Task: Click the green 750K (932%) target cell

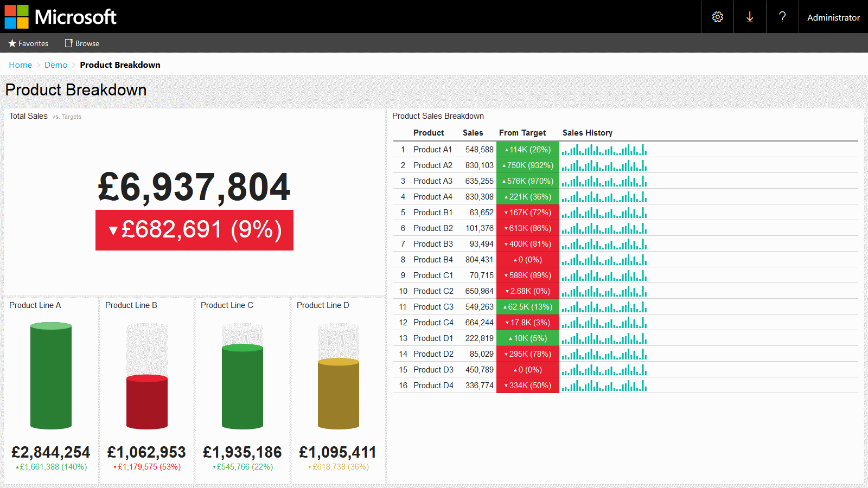Action: coord(528,165)
